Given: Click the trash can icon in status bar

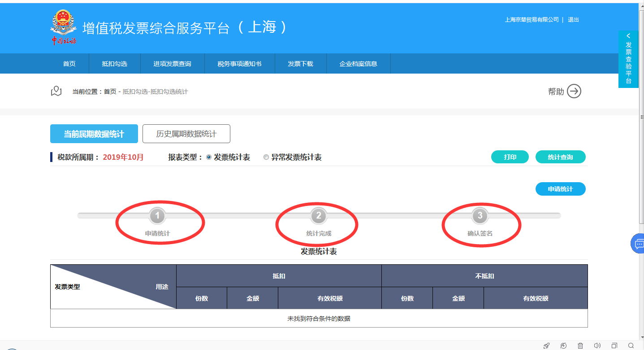Looking at the screenshot, I should point(580,346).
